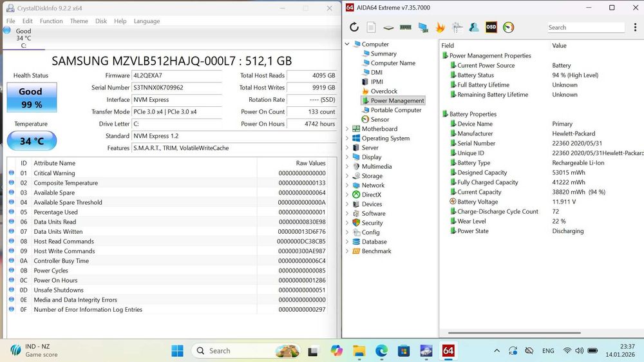Expand the Motherboard tree node

tap(347, 129)
